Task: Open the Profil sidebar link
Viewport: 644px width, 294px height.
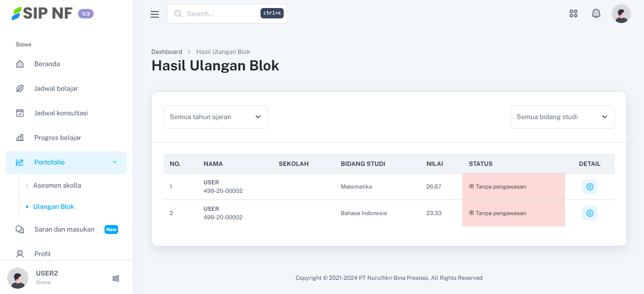Action: (x=43, y=254)
